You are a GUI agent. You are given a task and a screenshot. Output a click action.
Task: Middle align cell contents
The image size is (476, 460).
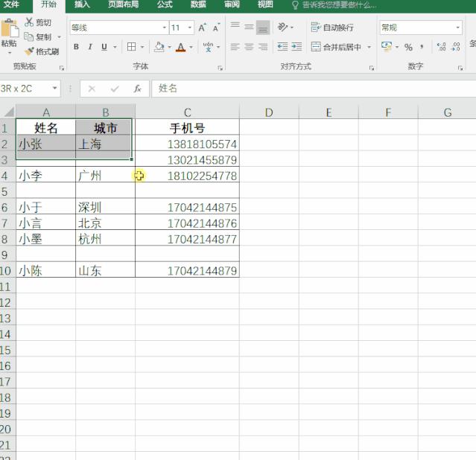[x=249, y=28]
